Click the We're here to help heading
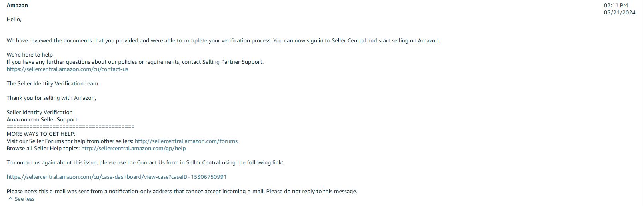644x206 pixels. click(x=30, y=55)
